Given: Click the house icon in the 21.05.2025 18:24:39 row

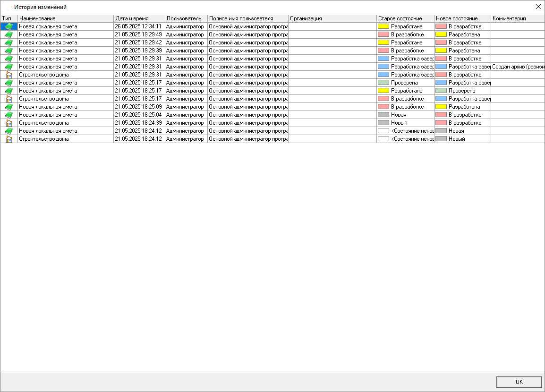Looking at the screenshot, I should (x=9, y=123).
